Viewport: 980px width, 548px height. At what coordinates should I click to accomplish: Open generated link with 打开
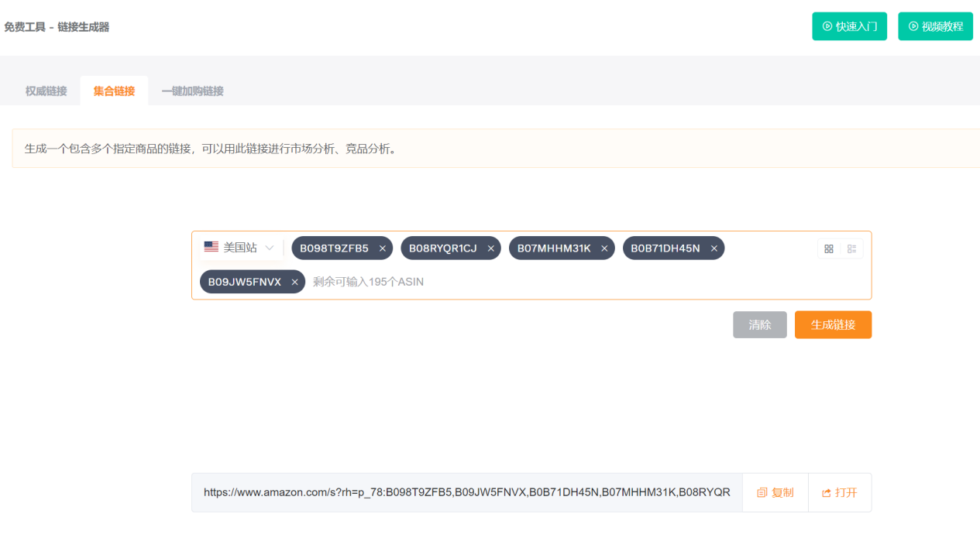click(x=840, y=492)
